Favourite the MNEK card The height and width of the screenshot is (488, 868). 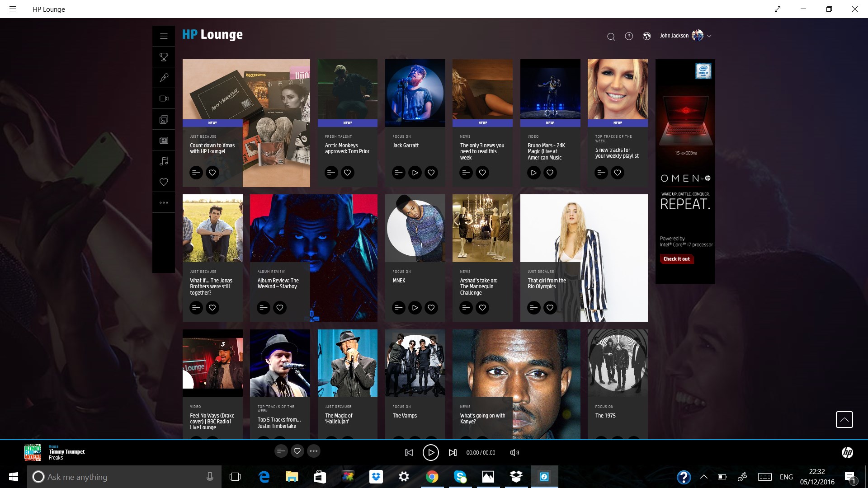[x=431, y=308]
